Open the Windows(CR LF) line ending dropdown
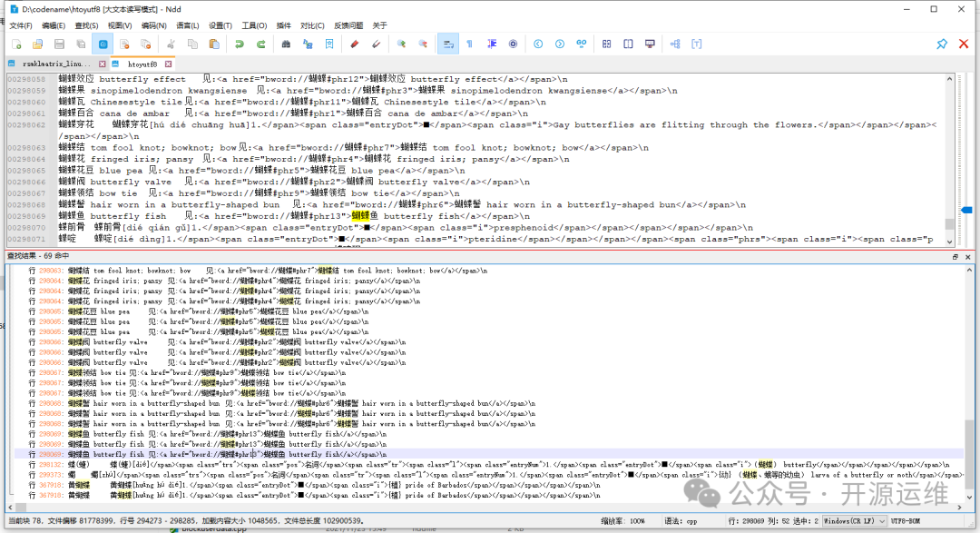 click(855, 521)
